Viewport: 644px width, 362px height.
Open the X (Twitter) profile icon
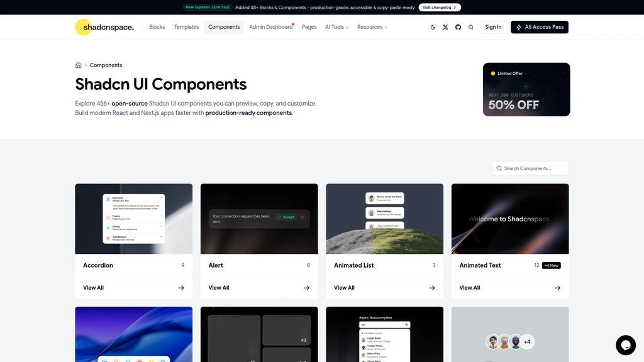click(x=445, y=27)
